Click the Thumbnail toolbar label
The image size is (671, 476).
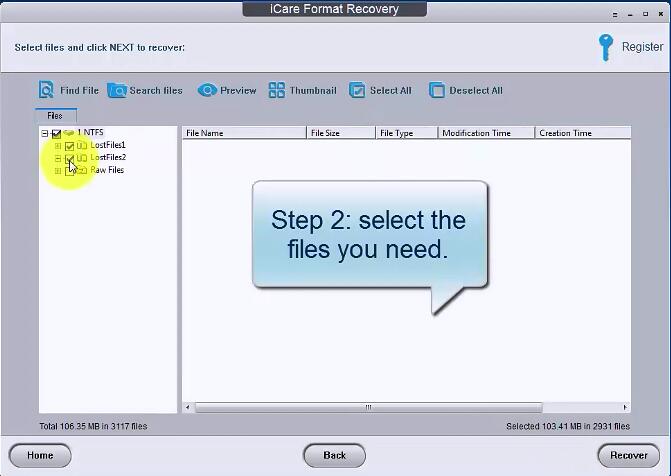(x=313, y=90)
